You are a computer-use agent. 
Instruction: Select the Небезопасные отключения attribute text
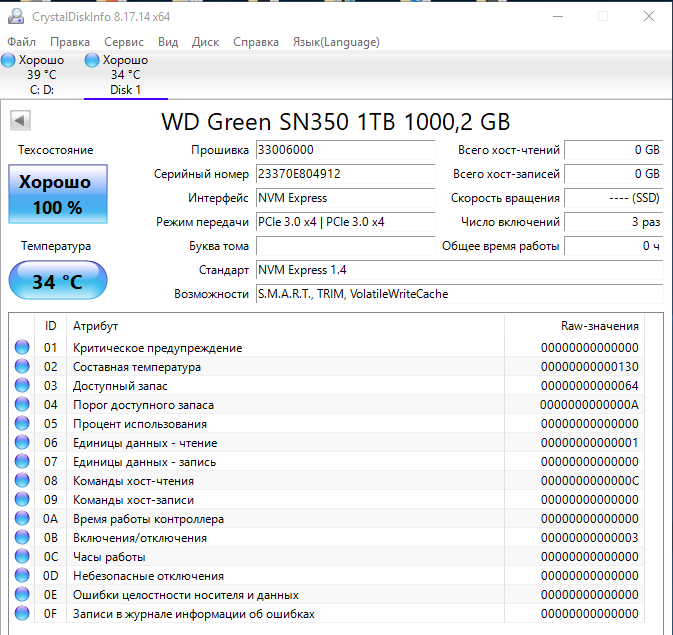tap(148, 576)
